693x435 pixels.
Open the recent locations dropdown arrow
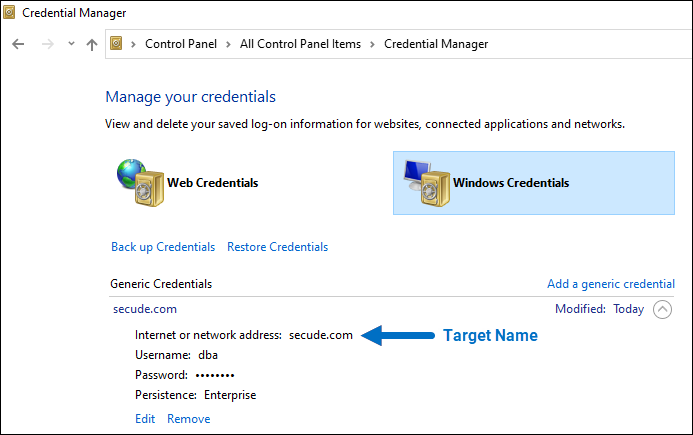tap(70, 44)
